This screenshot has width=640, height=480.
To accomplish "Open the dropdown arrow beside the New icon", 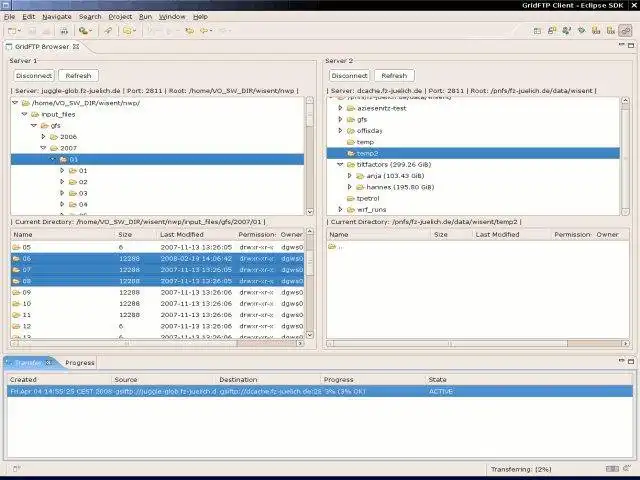I will (x=19, y=31).
